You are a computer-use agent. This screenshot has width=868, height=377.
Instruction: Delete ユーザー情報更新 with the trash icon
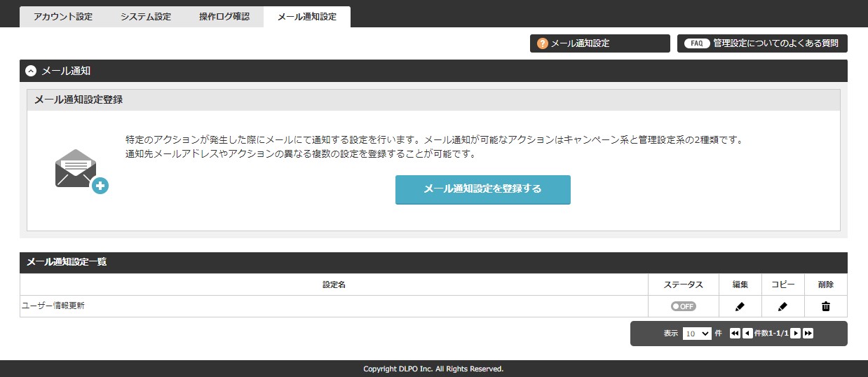tap(826, 306)
